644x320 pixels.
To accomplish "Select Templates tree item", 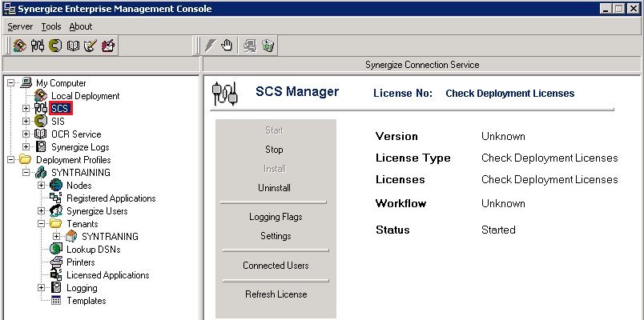I will tap(87, 300).
